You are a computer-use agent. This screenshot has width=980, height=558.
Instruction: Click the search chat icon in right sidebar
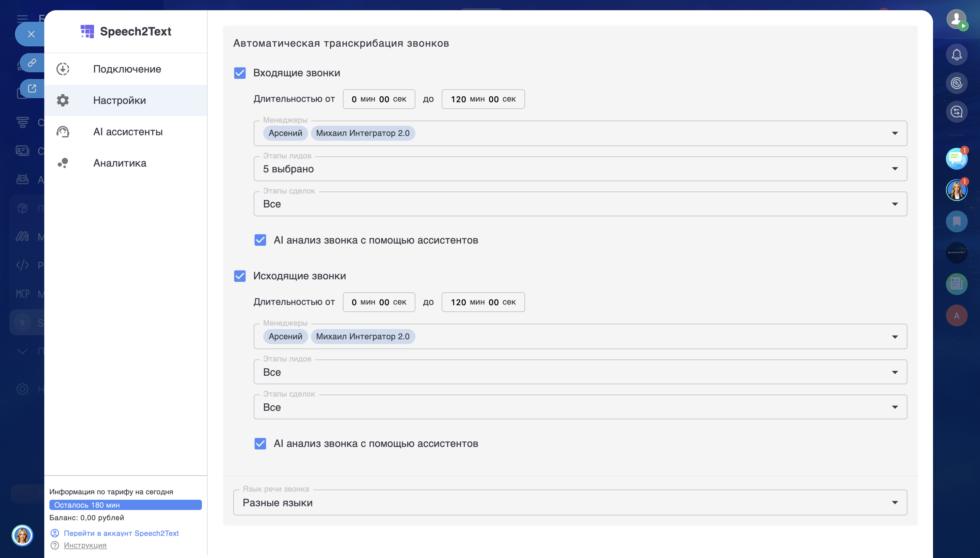pos(956,112)
